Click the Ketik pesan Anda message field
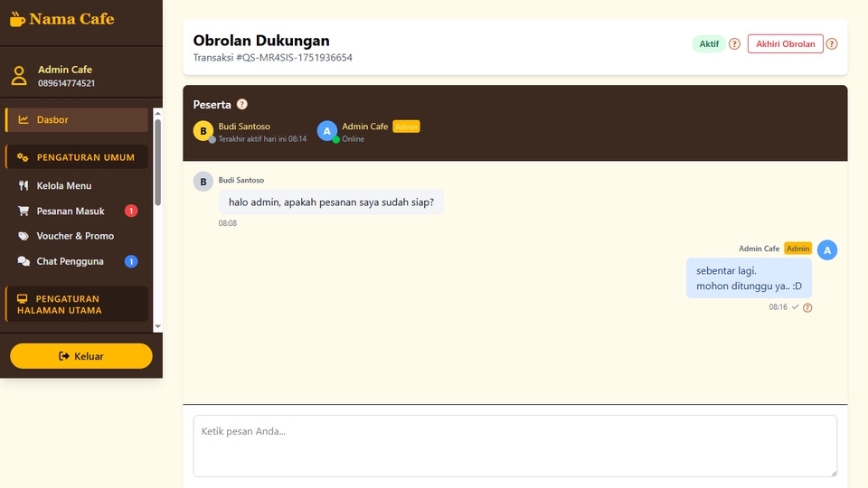 (x=514, y=446)
